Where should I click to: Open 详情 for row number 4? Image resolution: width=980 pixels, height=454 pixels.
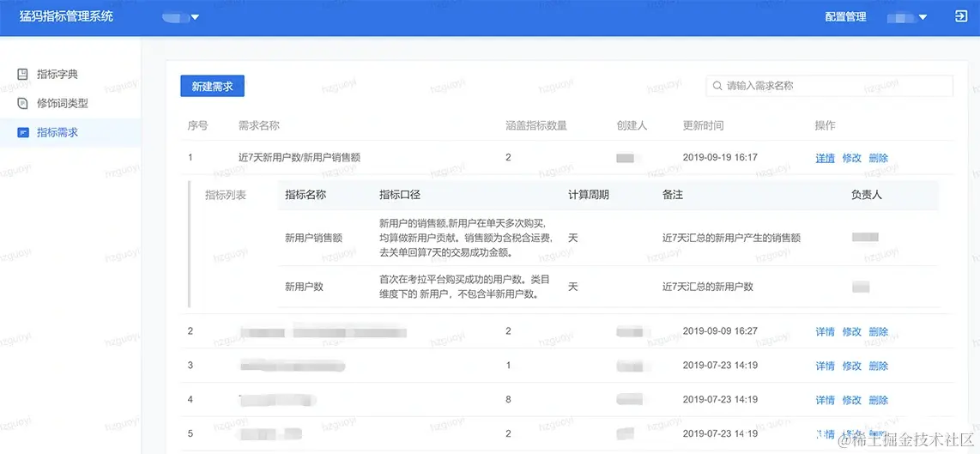825,400
